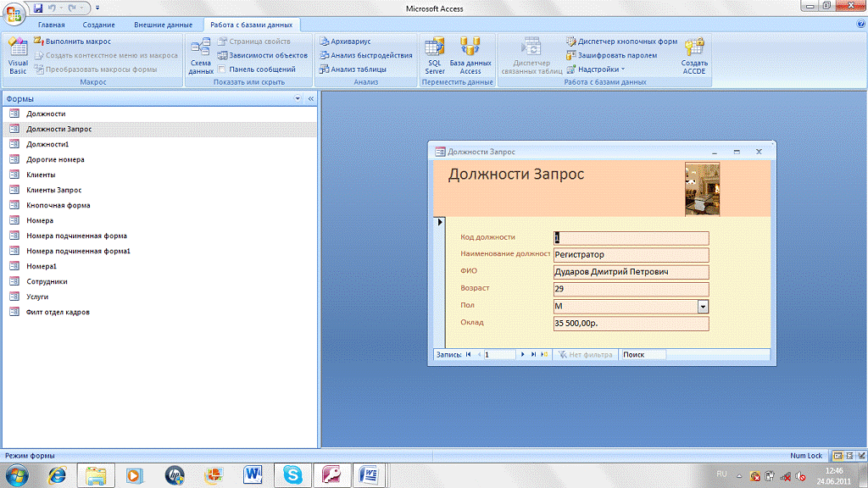Image resolution: width=868 pixels, height=488 pixels.
Task: Open the Формы navigation pane dropdown
Action: (298, 98)
